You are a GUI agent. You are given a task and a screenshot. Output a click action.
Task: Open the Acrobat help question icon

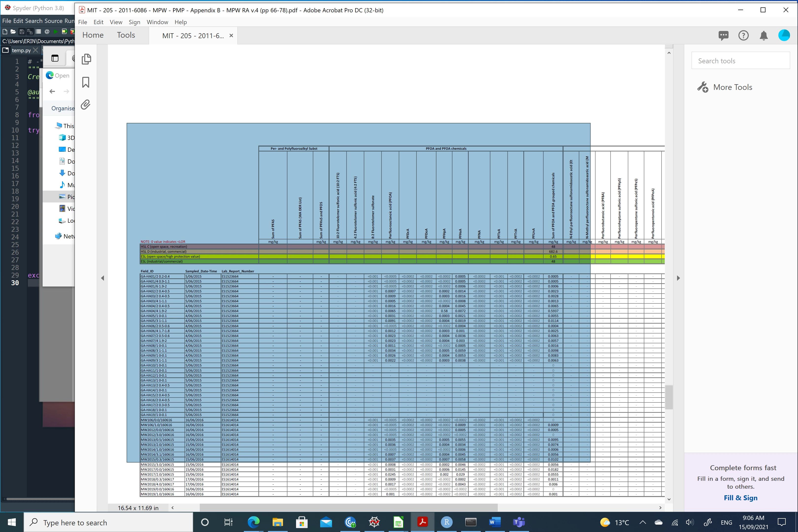743,36
